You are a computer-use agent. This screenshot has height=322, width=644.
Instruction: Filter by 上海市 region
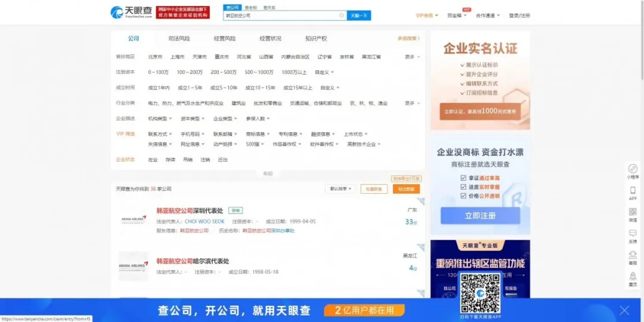(177, 57)
